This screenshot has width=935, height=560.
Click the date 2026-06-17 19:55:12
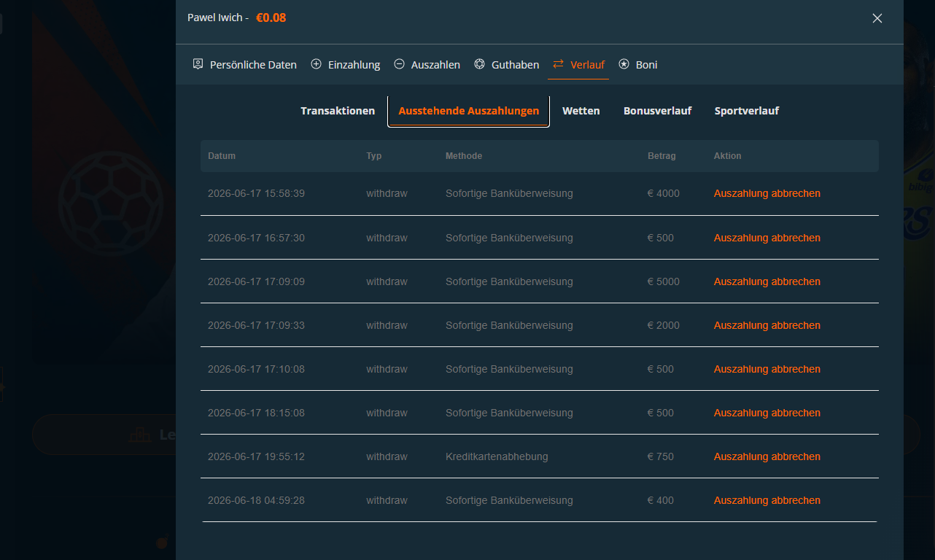pos(256,457)
